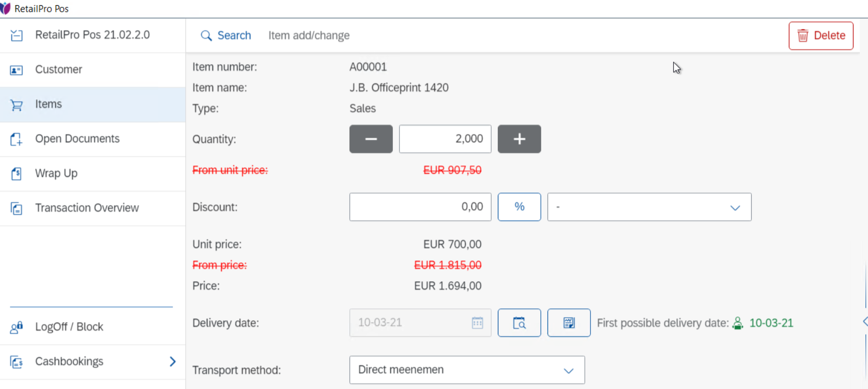Select Wrap Up in the sidebar

click(56, 174)
